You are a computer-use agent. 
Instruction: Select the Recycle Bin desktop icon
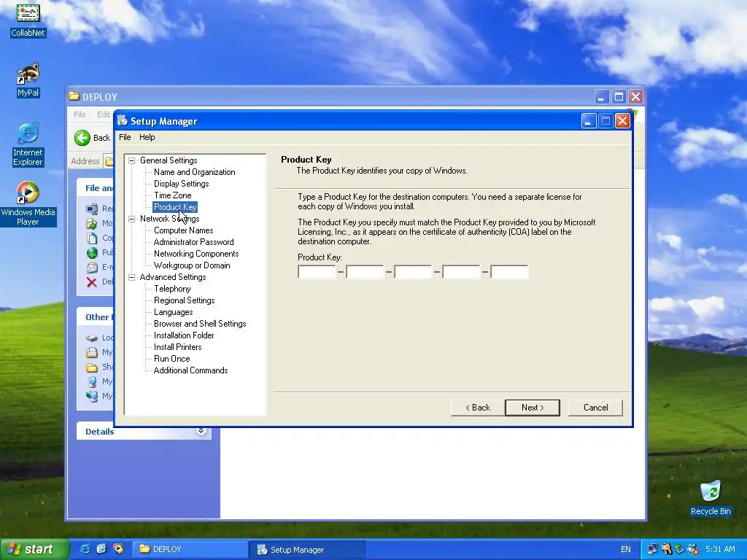(x=711, y=491)
